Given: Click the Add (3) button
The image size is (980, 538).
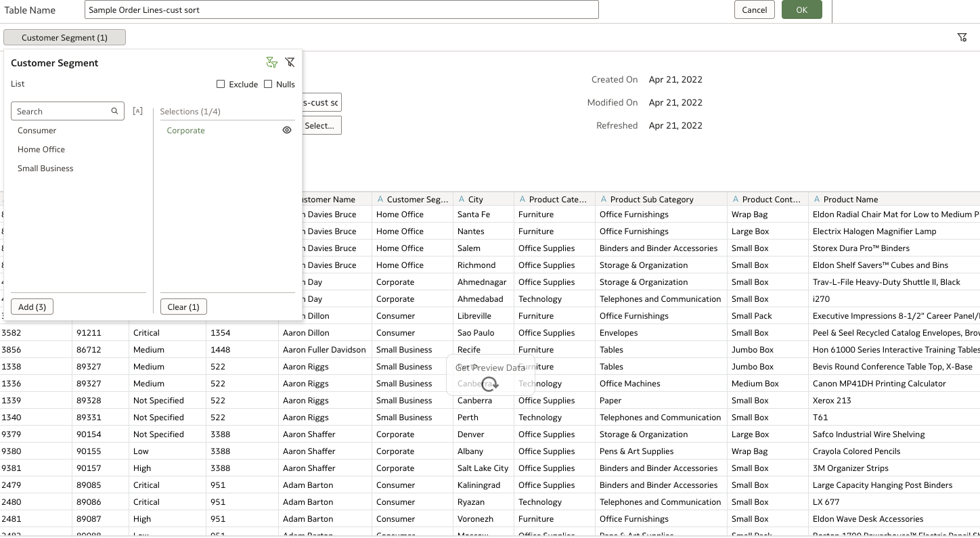Looking at the screenshot, I should [x=32, y=307].
